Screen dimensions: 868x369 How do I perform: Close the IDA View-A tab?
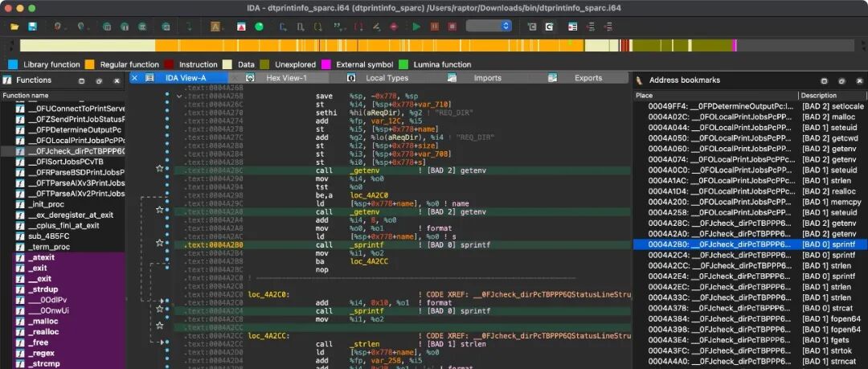coord(134,78)
